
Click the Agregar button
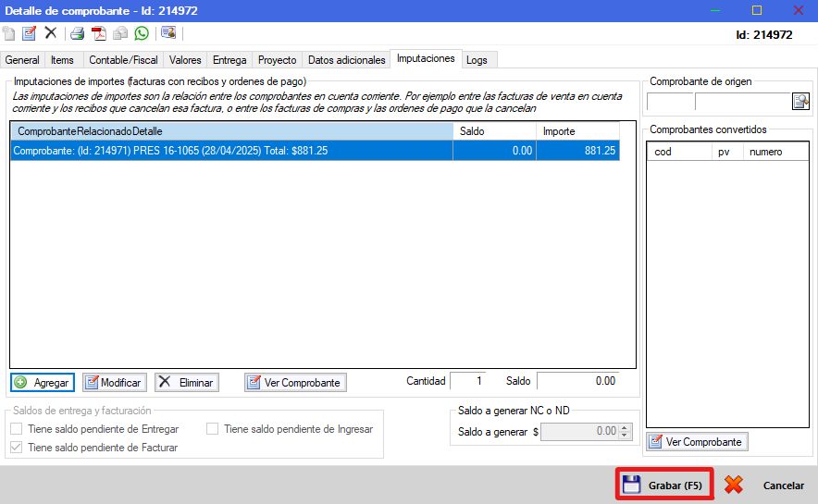coord(43,383)
